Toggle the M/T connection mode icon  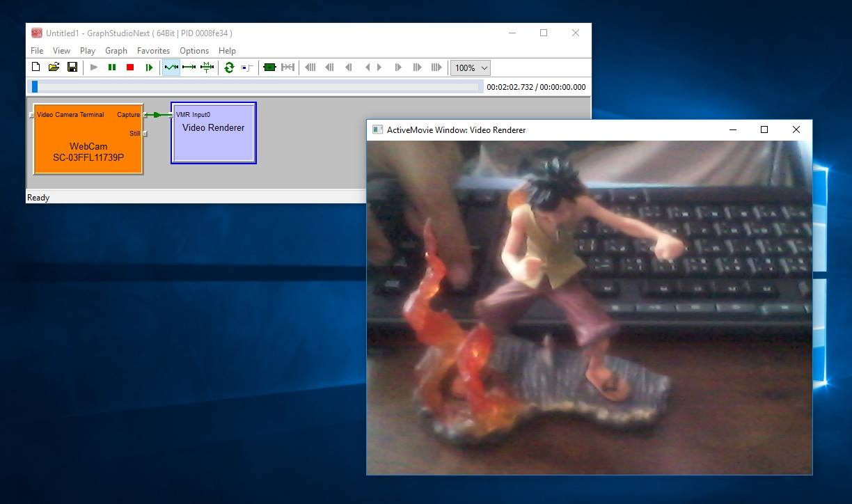(x=207, y=68)
